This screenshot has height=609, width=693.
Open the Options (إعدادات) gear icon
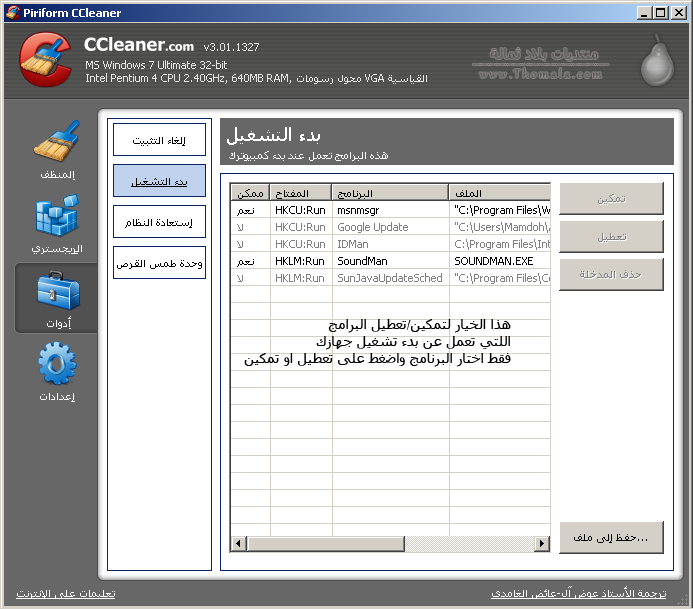click(57, 363)
